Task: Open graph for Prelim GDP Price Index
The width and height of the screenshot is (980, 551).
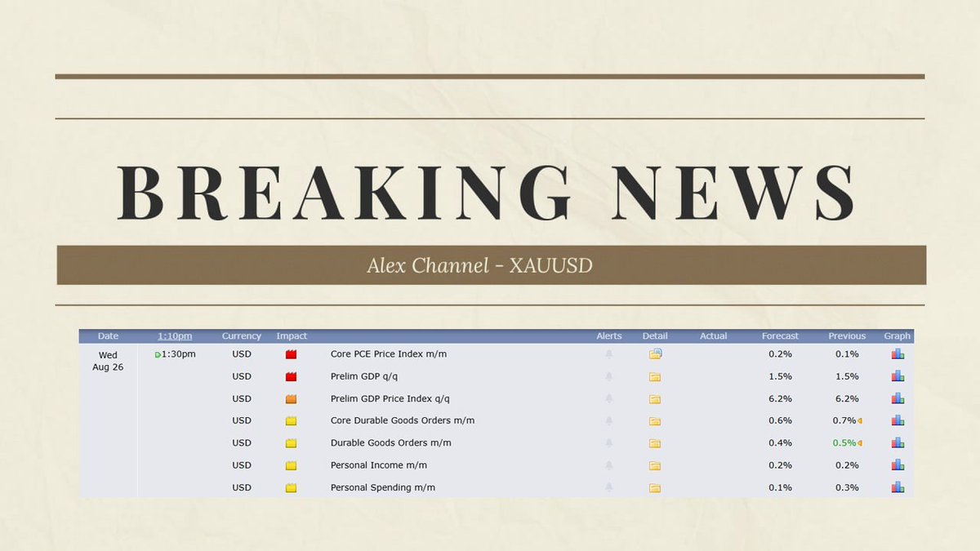Action: point(898,398)
